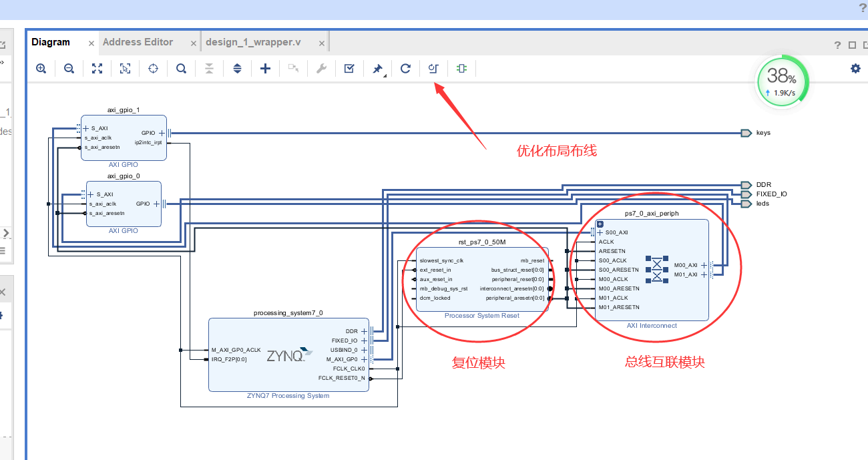Switch to the Diagram tab
The image size is (868, 460).
pos(51,42)
